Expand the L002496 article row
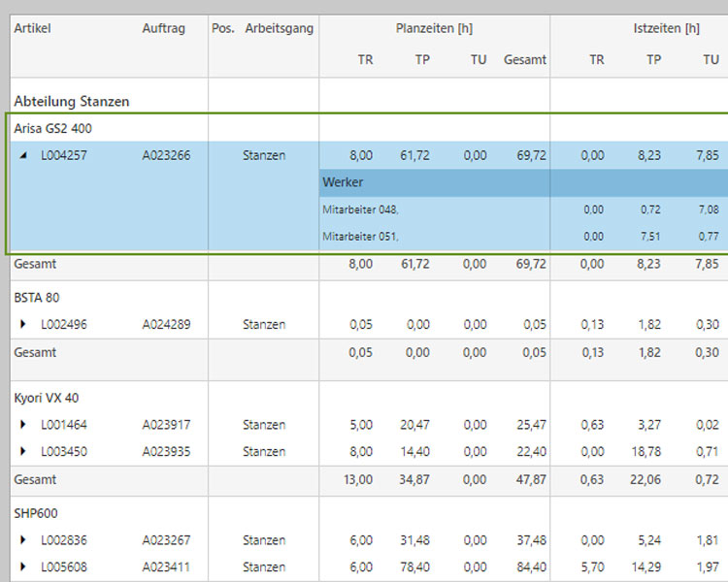The image size is (728, 582). pyautogui.click(x=22, y=324)
